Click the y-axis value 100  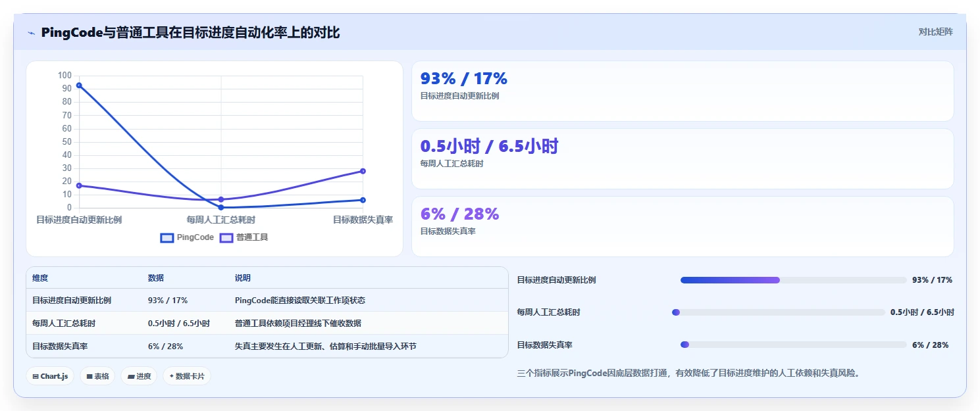[64, 75]
